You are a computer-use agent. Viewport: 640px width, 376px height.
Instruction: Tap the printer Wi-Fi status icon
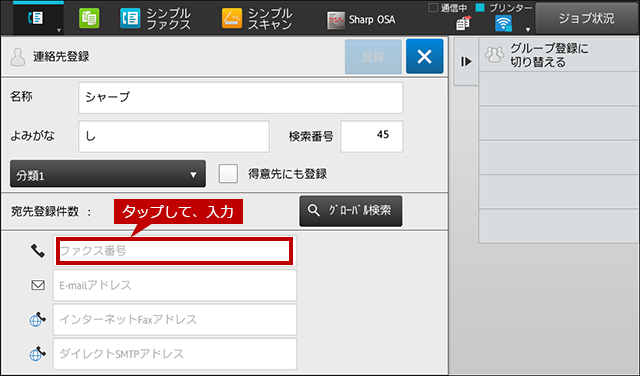click(x=503, y=23)
